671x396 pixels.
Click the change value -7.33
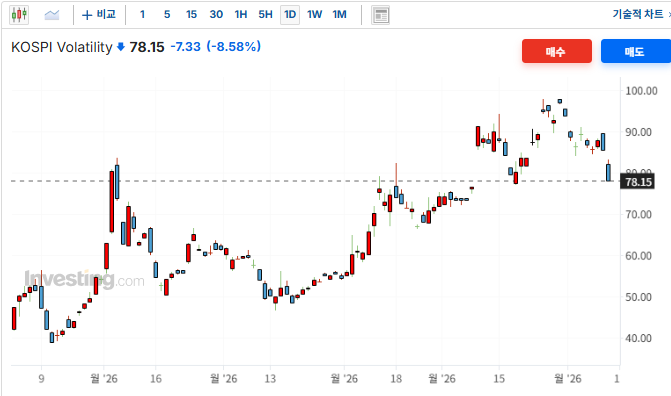click(185, 47)
